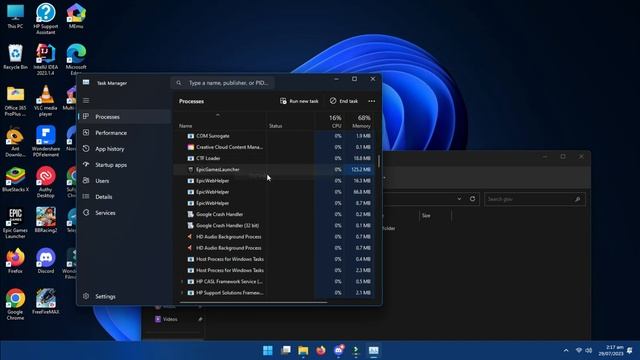Expand HP CASL Framework Service group
The height and width of the screenshot is (360, 640).
tap(182, 282)
